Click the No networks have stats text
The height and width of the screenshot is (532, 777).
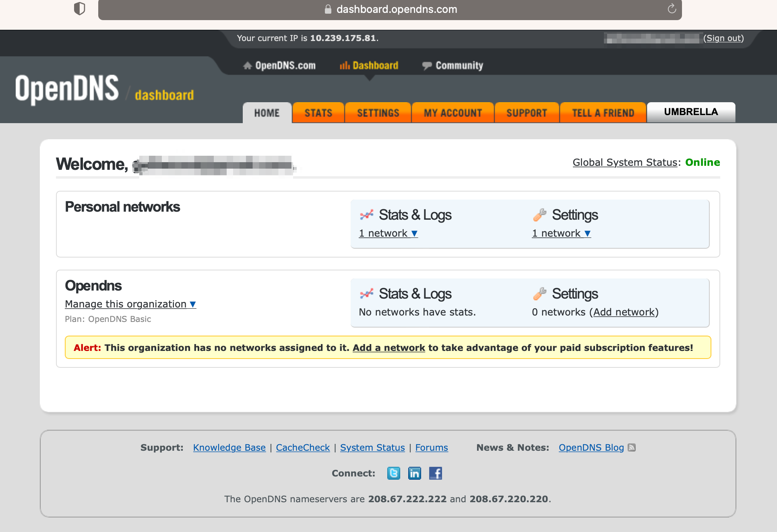coord(417,312)
